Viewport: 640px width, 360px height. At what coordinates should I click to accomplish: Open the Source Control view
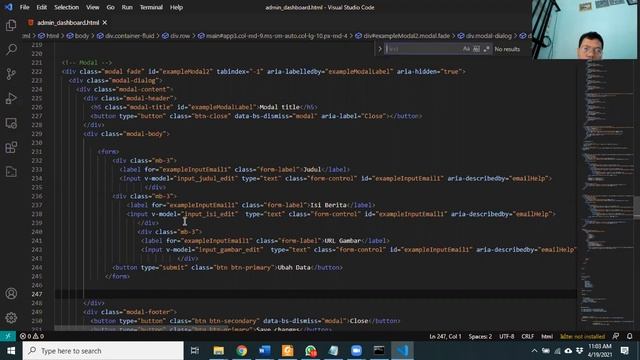[11, 74]
